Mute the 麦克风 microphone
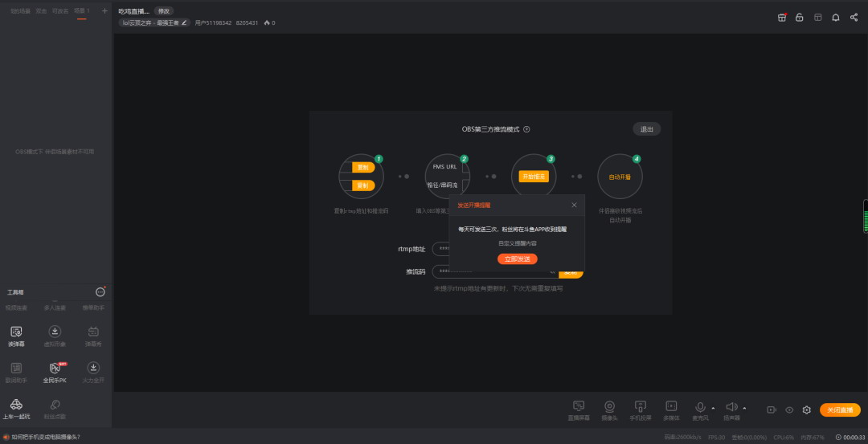This screenshot has width=868, height=444. (700, 407)
